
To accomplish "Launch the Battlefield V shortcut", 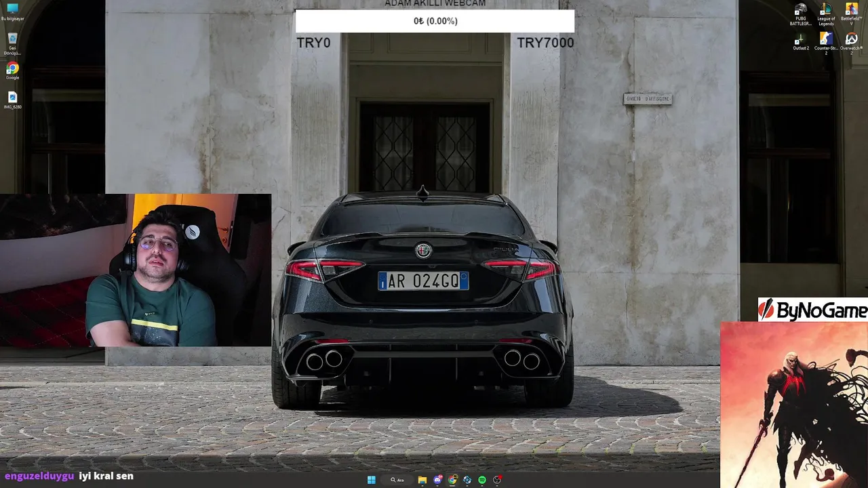I will [x=851, y=14].
